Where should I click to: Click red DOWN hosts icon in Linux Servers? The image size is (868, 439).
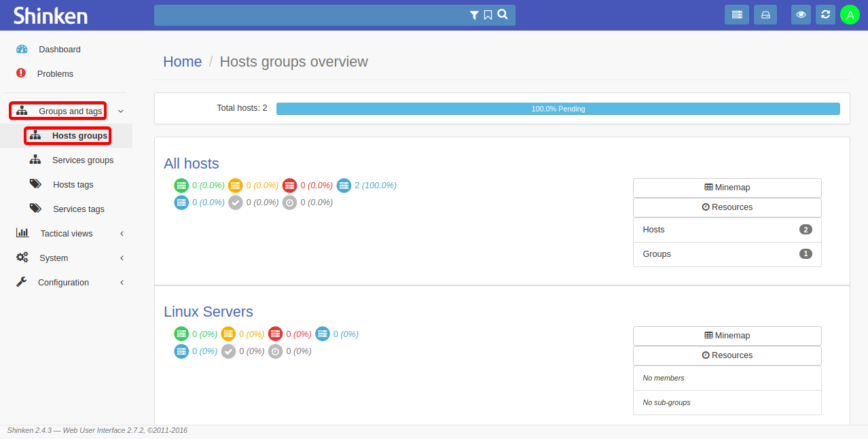pos(275,334)
